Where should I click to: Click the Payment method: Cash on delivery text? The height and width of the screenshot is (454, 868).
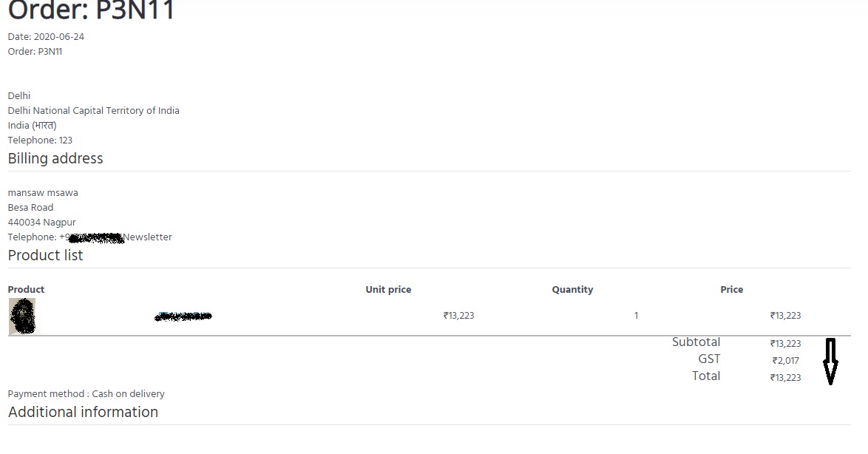(x=86, y=394)
